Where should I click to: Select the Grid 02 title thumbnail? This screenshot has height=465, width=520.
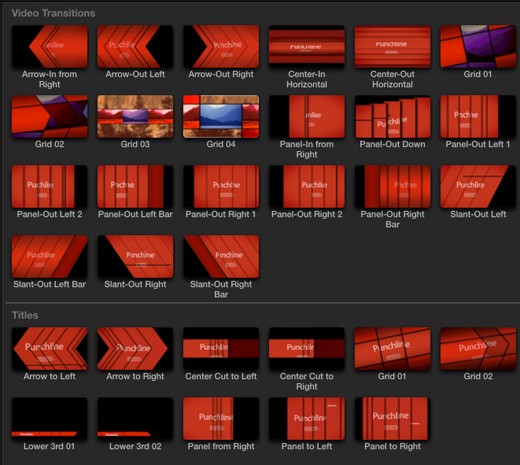coord(478,349)
